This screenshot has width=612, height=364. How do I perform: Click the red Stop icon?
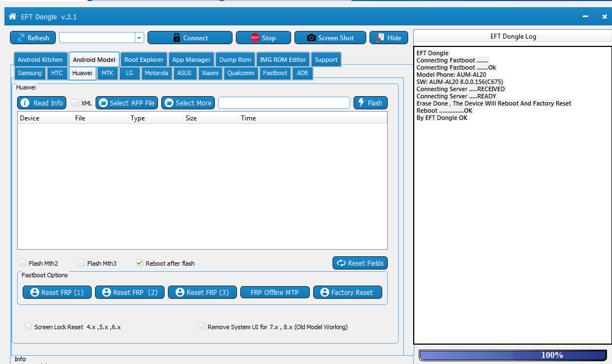255,38
